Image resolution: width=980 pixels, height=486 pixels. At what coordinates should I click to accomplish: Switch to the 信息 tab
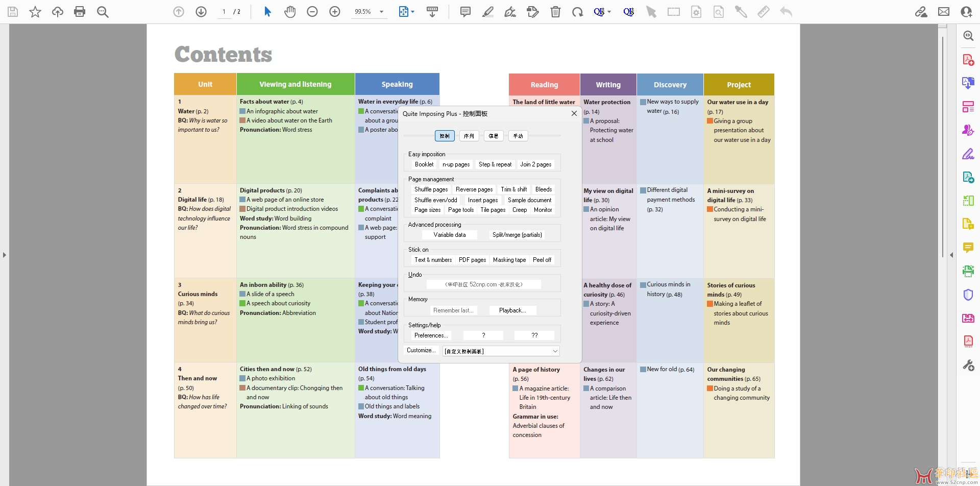click(x=493, y=136)
